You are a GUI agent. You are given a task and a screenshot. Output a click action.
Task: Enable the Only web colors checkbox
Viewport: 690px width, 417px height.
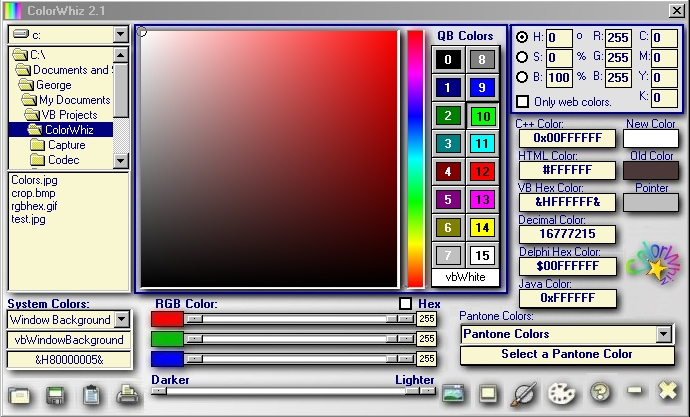(522, 101)
